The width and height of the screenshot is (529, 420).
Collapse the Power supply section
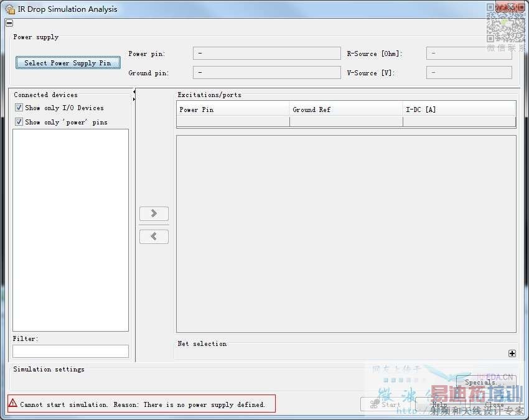9,23
